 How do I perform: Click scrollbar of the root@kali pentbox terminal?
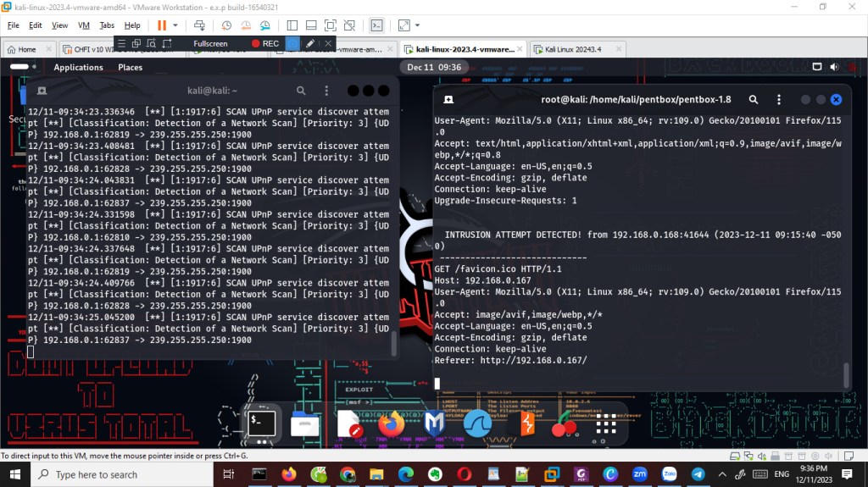click(x=846, y=374)
